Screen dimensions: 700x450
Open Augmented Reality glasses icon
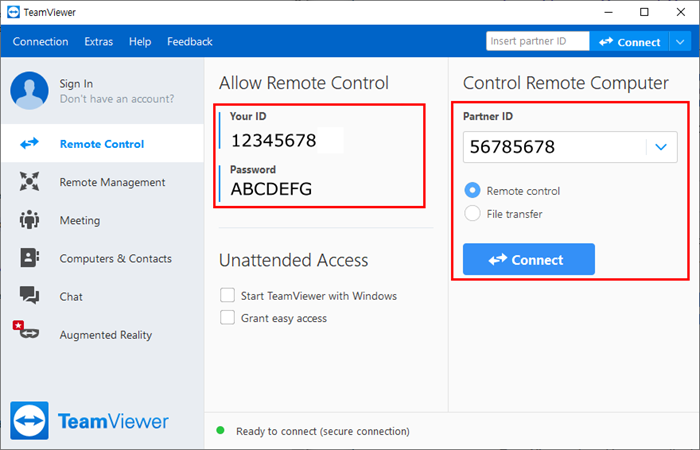[26, 330]
